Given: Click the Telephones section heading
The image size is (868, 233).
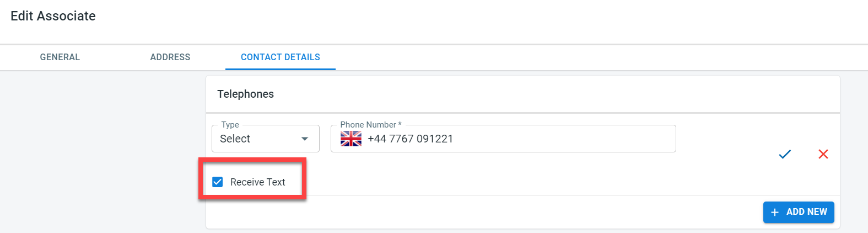Looking at the screenshot, I should click(x=245, y=94).
